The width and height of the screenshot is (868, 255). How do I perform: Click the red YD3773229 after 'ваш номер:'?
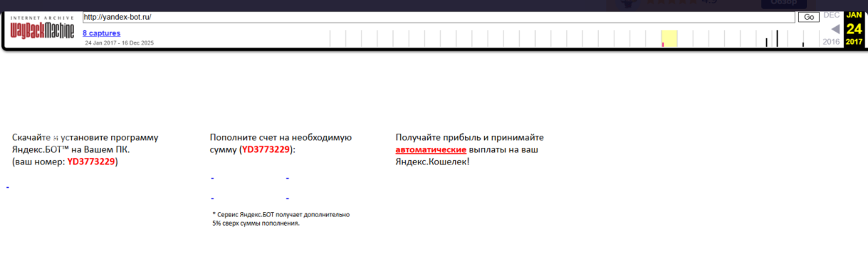coord(91,162)
